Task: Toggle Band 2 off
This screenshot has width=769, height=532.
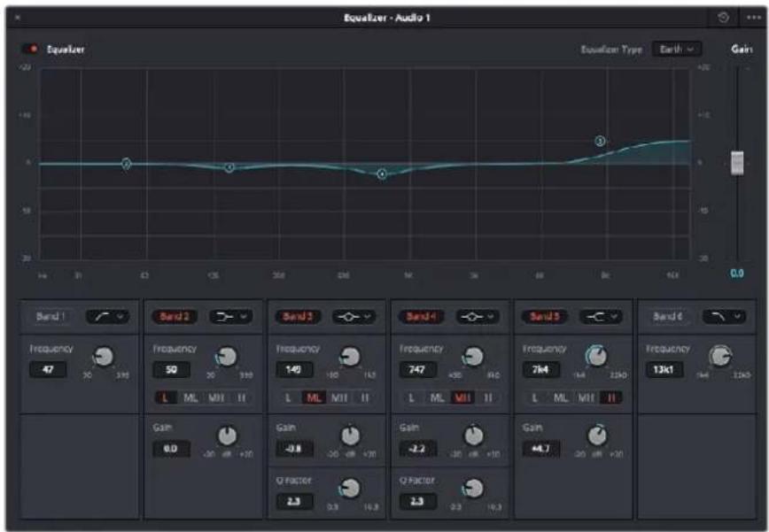Action: (x=175, y=317)
